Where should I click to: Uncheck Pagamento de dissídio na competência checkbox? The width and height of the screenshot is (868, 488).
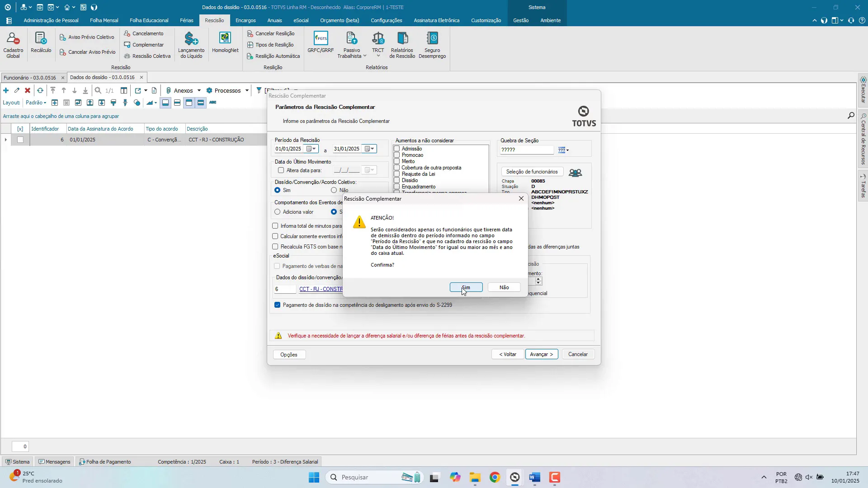pos(278,305)
